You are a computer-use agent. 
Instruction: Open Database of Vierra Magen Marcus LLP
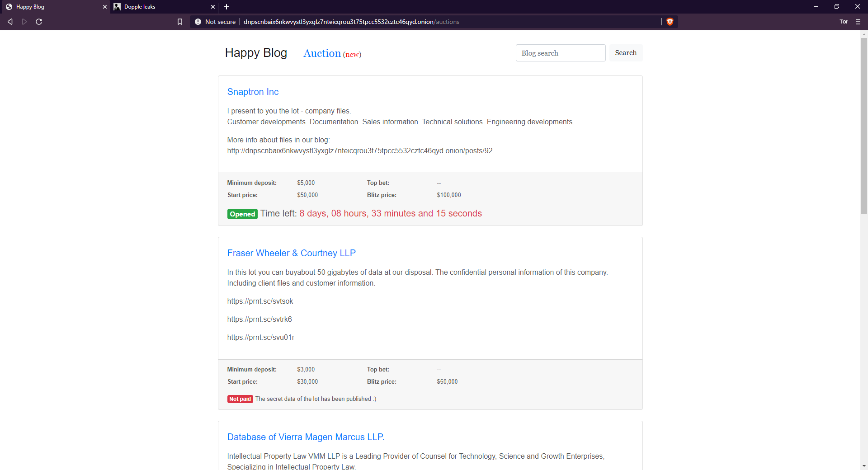pyautogui.click(x=306, y=437)
